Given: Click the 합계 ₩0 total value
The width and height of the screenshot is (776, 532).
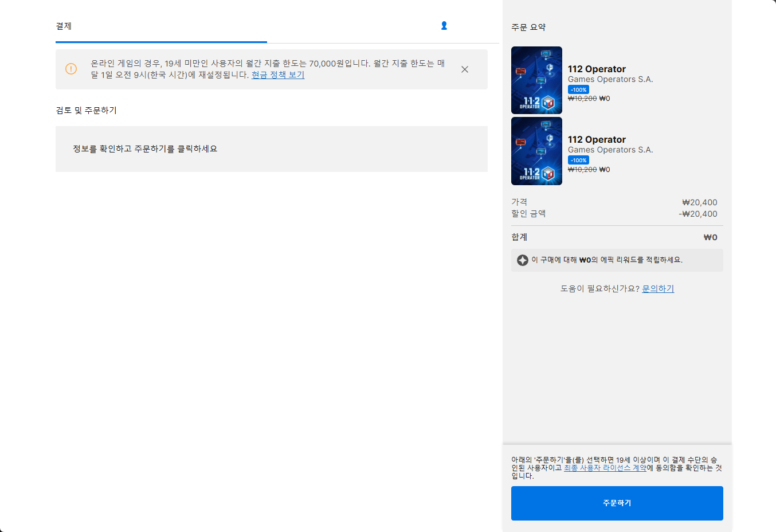Looking at the screenshot, I should coord(711,237).
